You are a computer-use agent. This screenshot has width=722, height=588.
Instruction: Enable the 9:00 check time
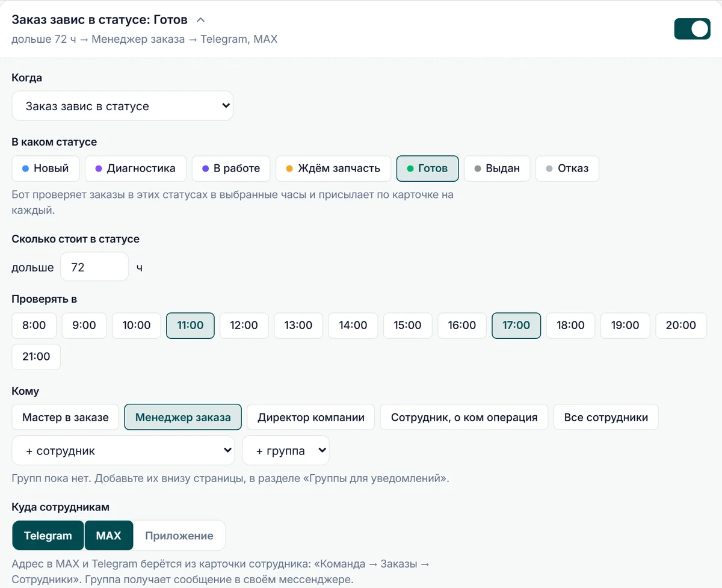pos(84,326)
